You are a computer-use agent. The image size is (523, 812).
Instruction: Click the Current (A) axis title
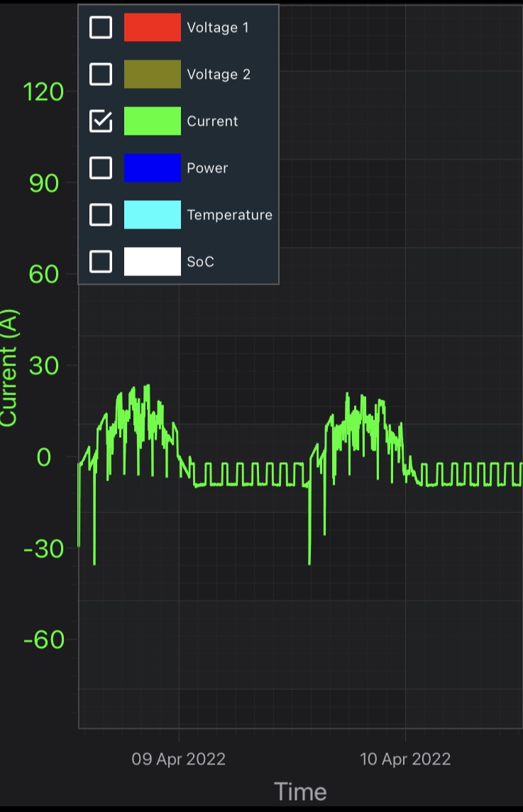(x=9, y=368)
